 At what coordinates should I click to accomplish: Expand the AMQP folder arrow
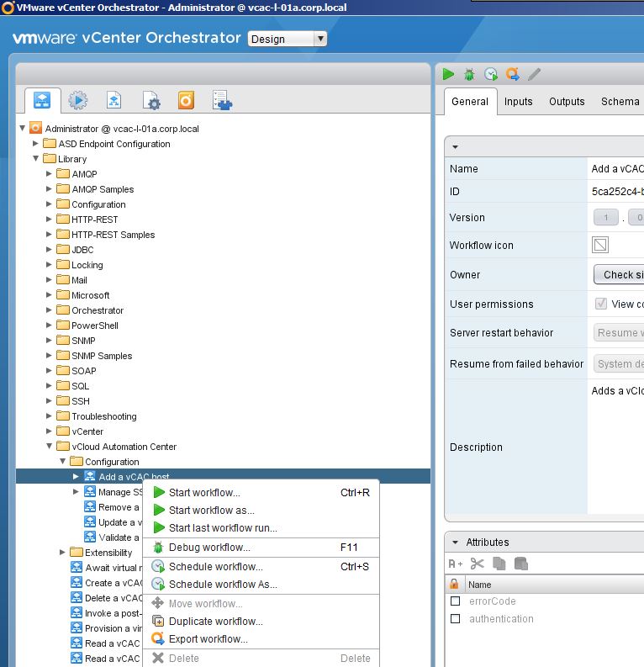point(49,173)
